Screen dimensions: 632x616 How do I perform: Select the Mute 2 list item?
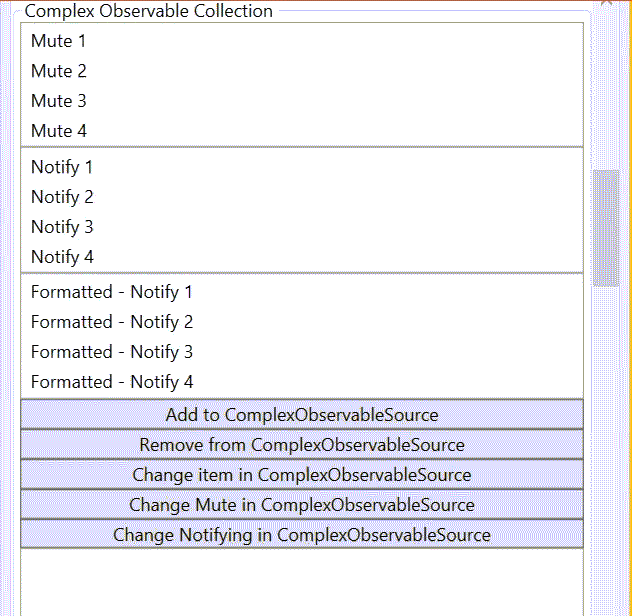[x=302, y=71]
